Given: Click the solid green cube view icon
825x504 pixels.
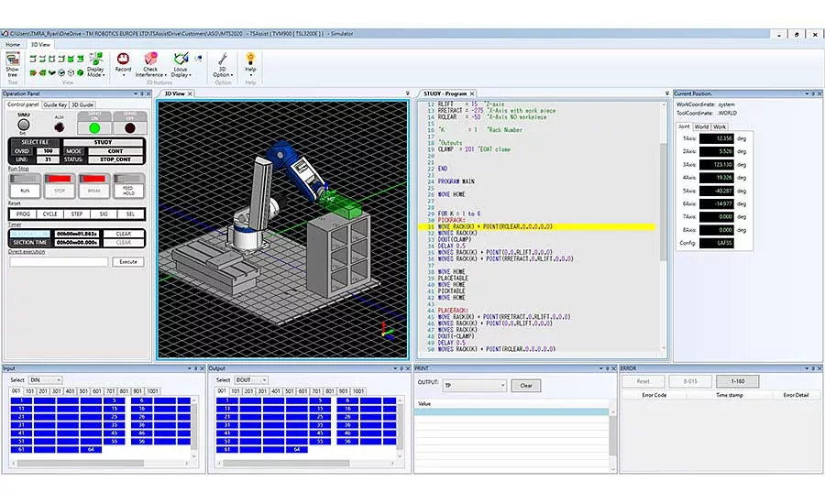Looking at the screenshot, I should point(81,72).
